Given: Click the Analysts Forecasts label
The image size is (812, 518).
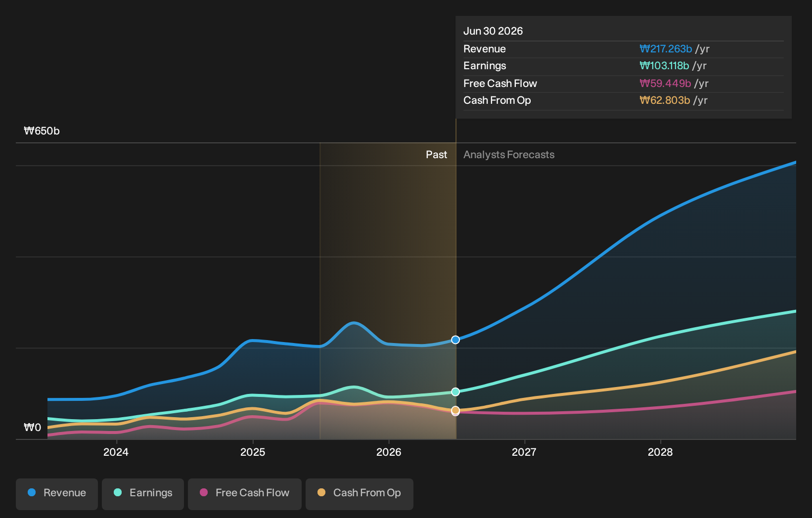Looking at the screenshot, I should tap(509, 155).
